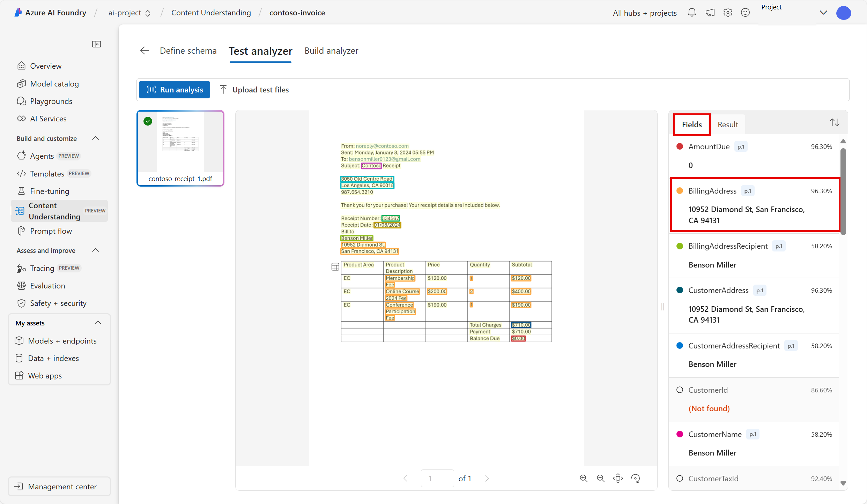Switch to the Build analyzer tab

click(x=331, y=51)
